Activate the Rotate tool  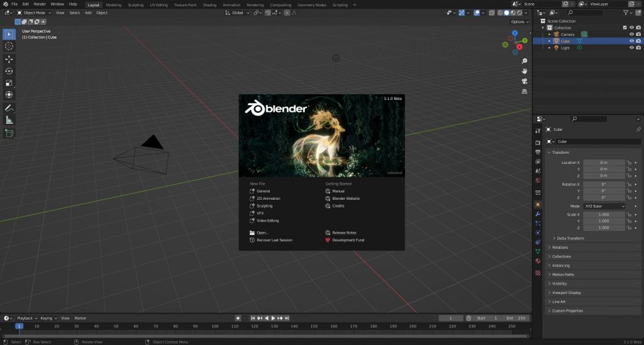coord(9,72)
